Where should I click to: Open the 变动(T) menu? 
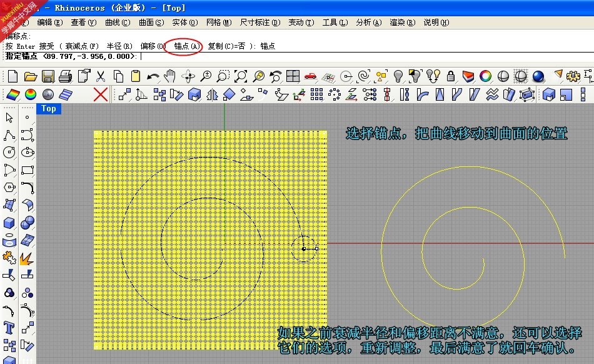tap(301, 23)
